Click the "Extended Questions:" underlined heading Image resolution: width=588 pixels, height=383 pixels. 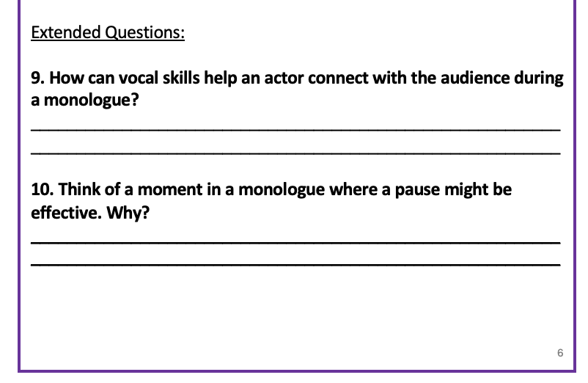point(108,32)
